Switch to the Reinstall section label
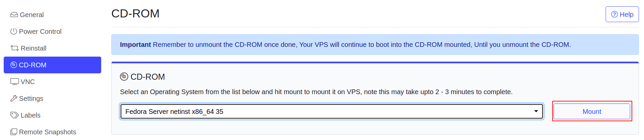 34,48
